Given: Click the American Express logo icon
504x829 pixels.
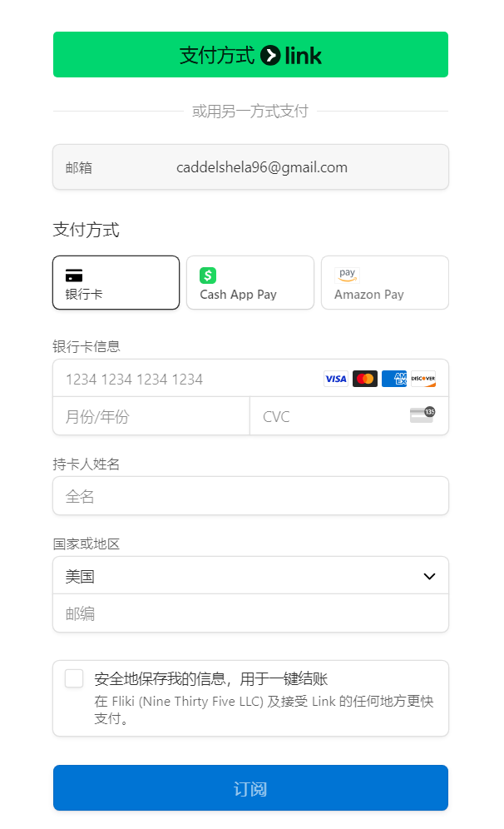Looking at the screenshot, I should 394,379.
